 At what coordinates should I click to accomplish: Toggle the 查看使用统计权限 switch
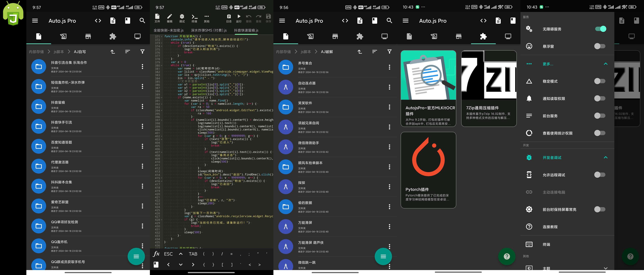(600, 133)
